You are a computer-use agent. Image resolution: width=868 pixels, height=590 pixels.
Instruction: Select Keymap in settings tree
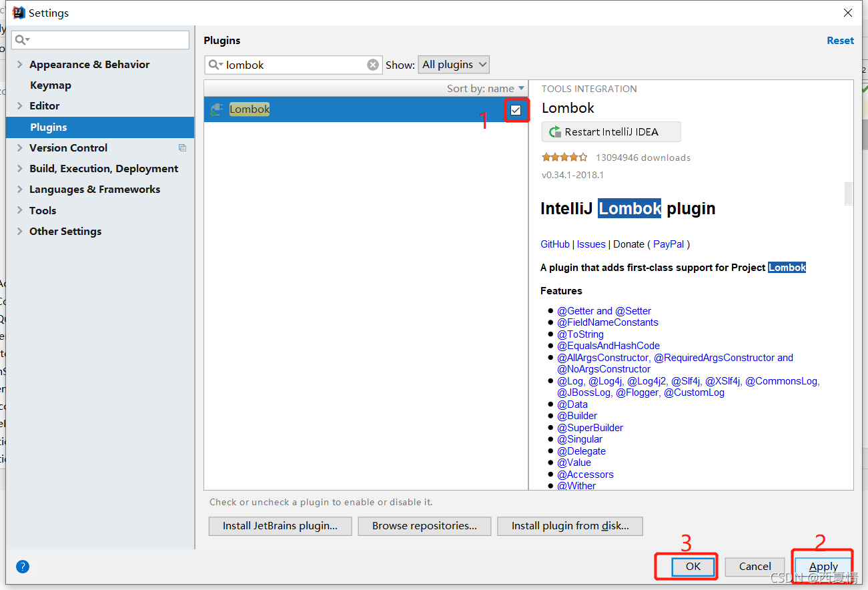51,85
